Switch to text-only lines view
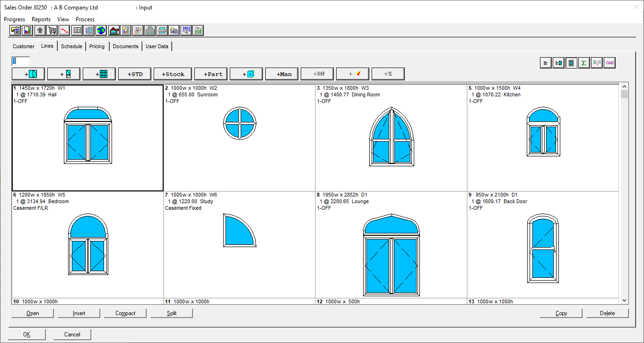The image size is (644, 343). (x=545, y=62)
